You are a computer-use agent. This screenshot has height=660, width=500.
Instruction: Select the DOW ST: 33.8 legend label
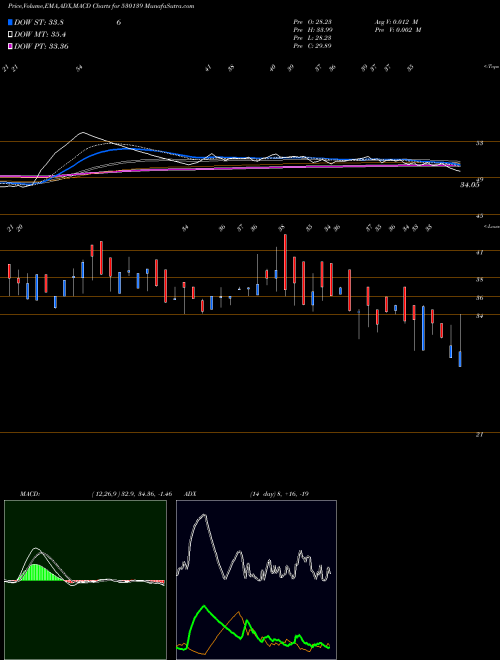point(39,23)
